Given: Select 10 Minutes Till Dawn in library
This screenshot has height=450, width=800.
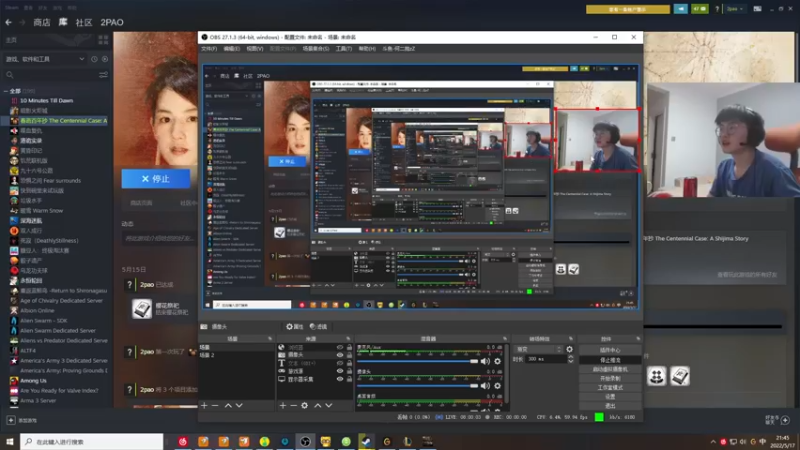Looking at the screenshot, I should point(46,101).
